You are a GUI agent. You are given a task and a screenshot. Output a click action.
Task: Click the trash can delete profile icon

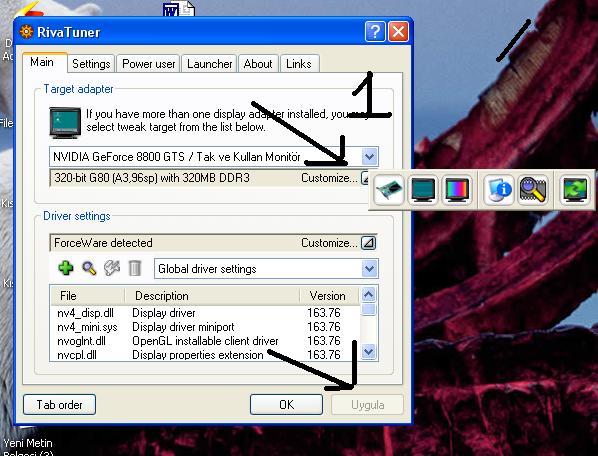(x=135, y=268)
